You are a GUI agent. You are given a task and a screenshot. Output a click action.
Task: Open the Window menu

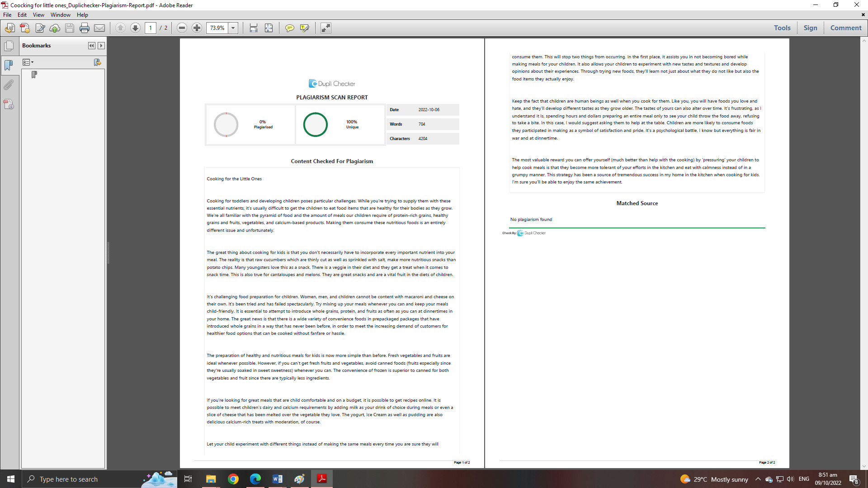click(x=60, y=15)
